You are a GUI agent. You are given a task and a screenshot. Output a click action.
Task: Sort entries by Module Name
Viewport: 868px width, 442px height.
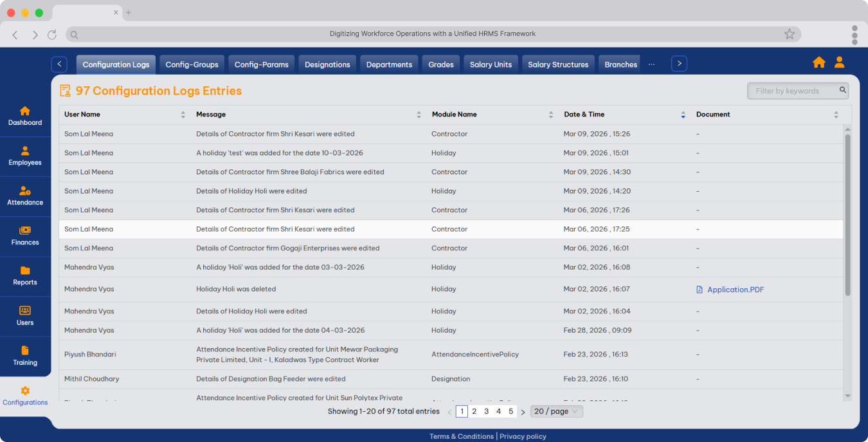[550, 115]
